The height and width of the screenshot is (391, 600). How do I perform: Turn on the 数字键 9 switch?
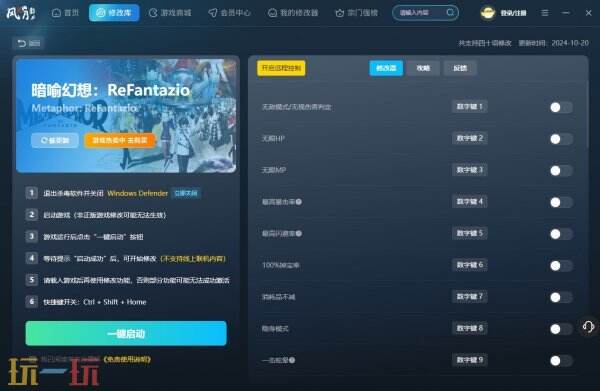click(x=561, y=360)
